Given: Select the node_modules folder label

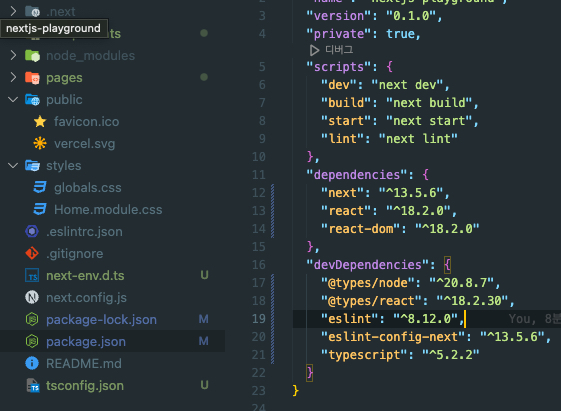Looking at the screenshot, I should tap(91, 55).
